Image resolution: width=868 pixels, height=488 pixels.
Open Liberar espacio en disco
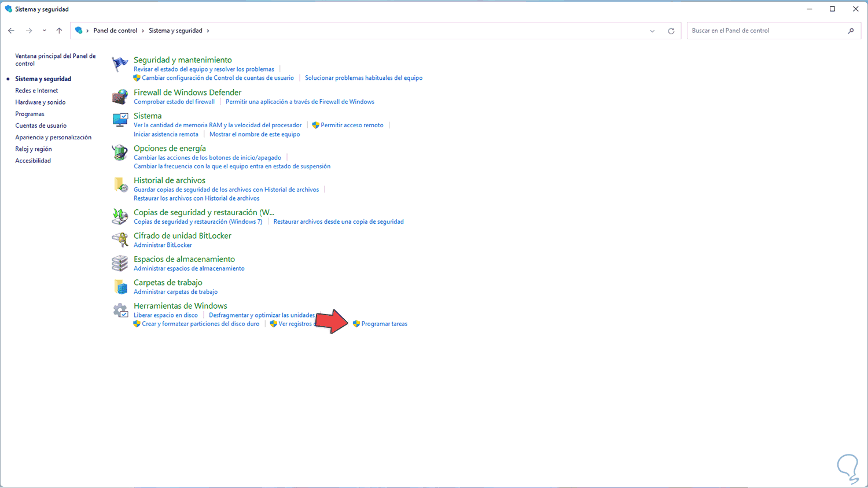pos(165,316)
